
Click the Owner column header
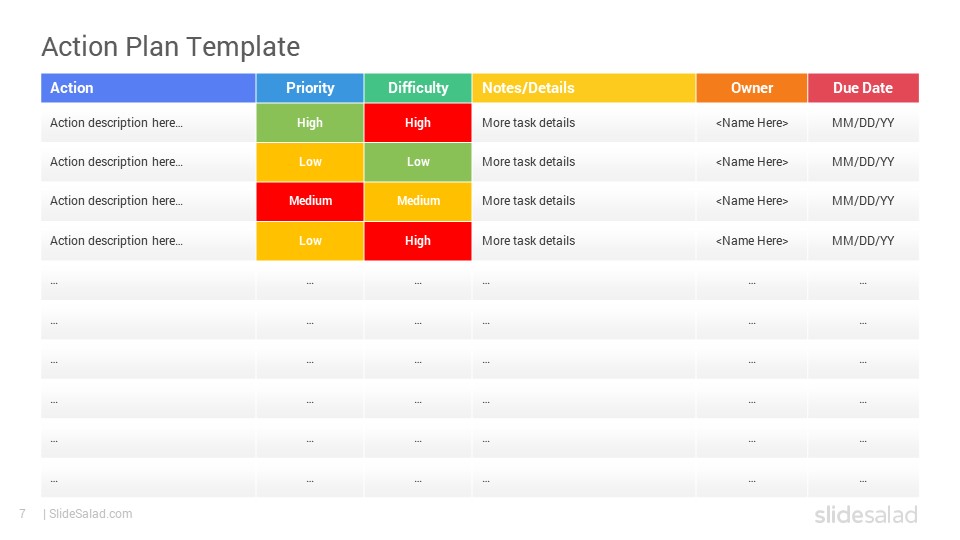pyautogui.click(x=752, y=88)
